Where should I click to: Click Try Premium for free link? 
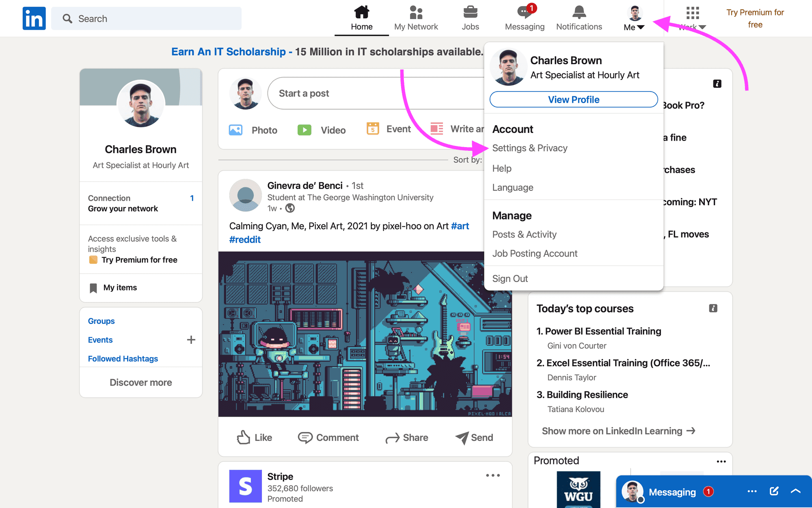[756, 17]
